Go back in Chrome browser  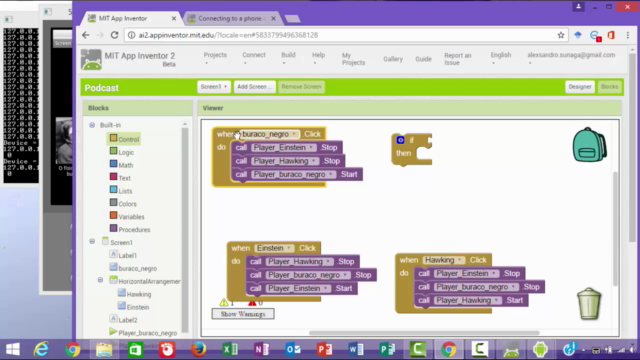pos(86,35)
